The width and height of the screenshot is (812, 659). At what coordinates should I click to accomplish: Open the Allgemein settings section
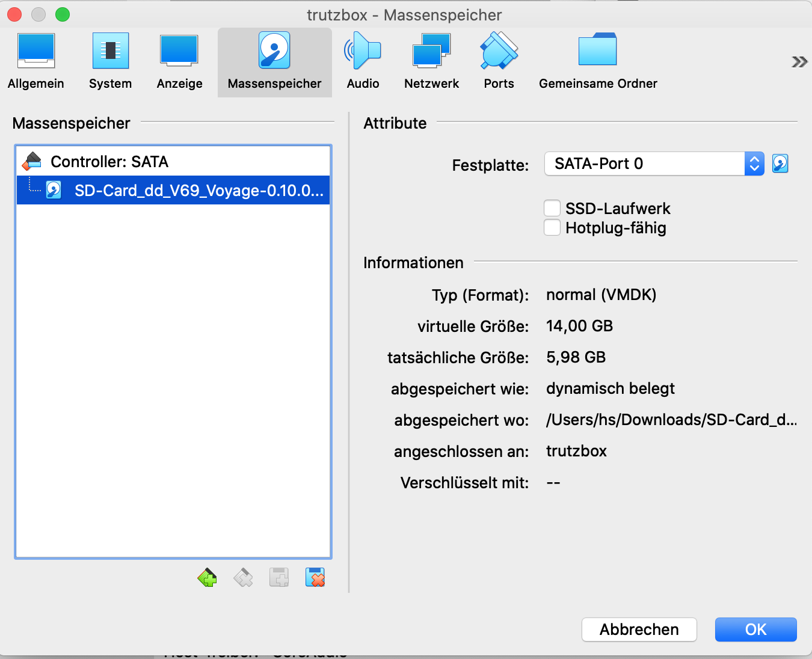[x=36, y=61]
